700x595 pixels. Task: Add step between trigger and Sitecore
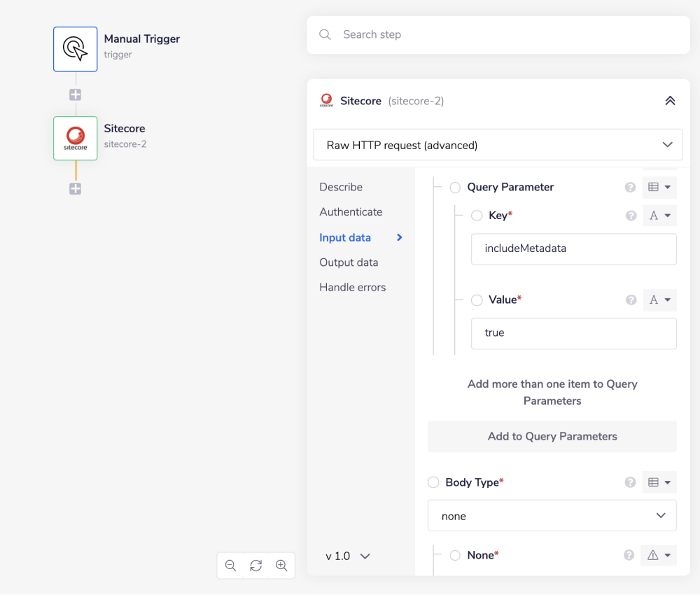coord(76,94)
